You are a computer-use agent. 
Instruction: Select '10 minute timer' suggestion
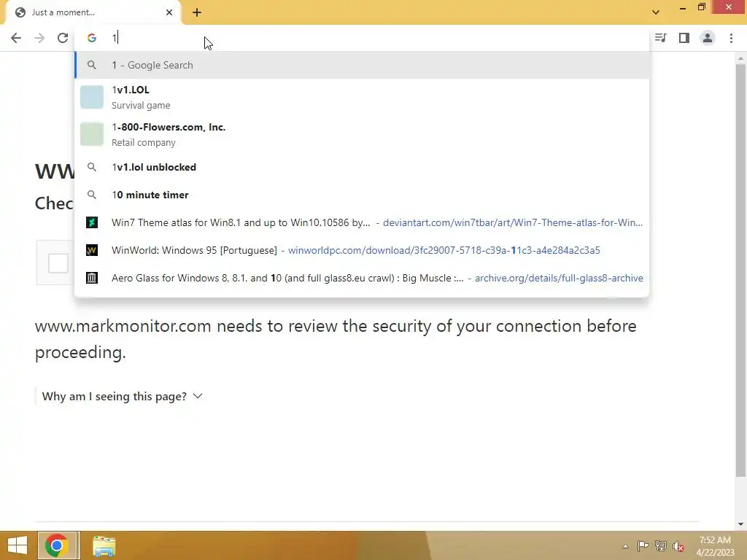(x=362, y=195)
